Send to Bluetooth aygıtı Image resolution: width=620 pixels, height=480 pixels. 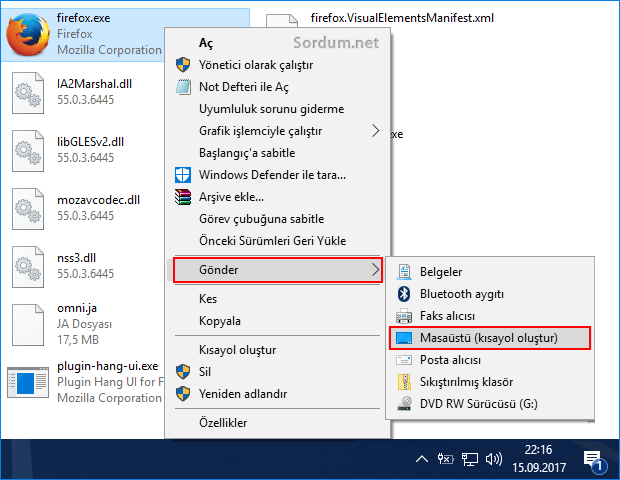coord(490,294)
